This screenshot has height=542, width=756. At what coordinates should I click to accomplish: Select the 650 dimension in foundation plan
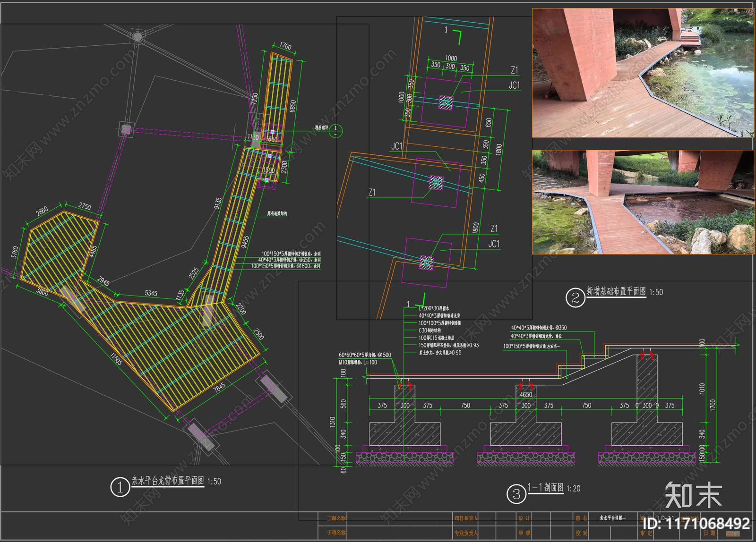point(489,122)
